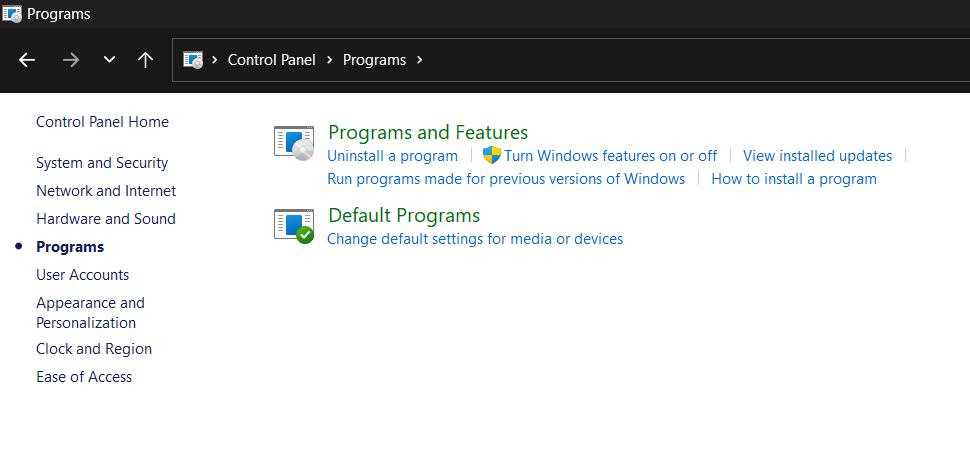Click the Default Programs icon
The height and width of the screenshot is (456, 970).
[294, 226]
